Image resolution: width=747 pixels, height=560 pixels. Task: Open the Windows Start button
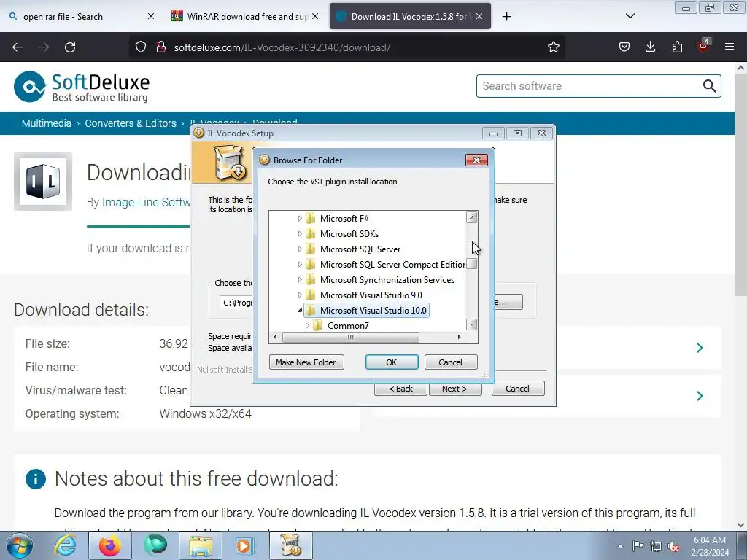click(19, 545)
